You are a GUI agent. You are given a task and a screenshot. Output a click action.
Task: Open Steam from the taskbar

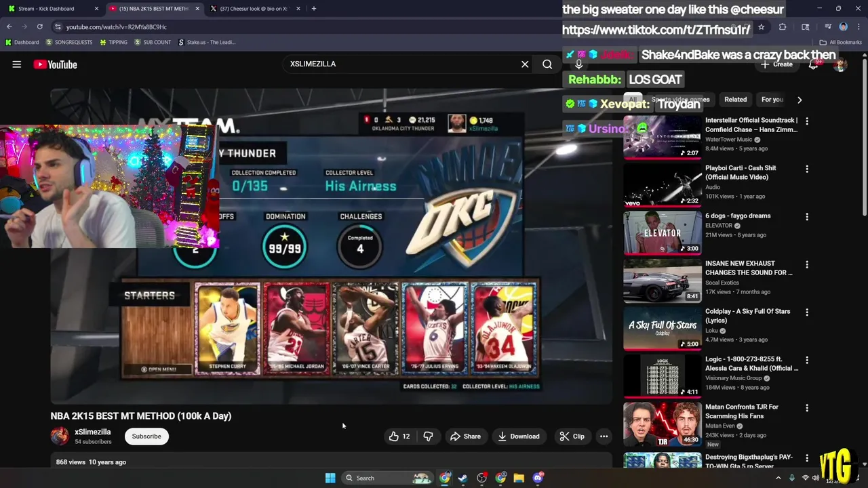pos(463,478)
